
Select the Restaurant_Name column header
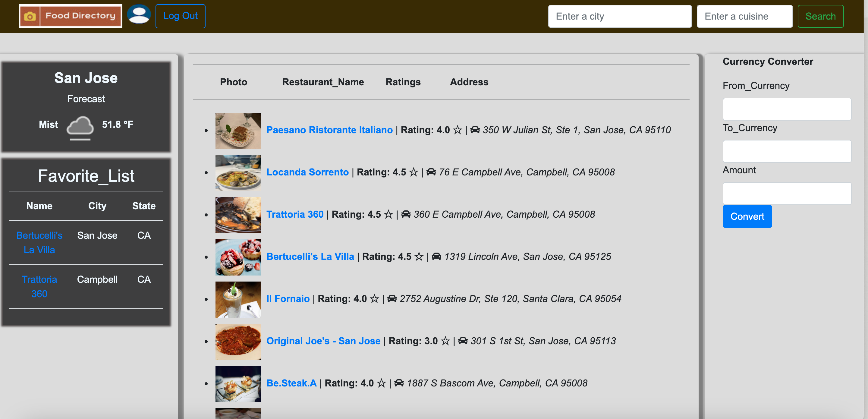[x=322, y=82]
